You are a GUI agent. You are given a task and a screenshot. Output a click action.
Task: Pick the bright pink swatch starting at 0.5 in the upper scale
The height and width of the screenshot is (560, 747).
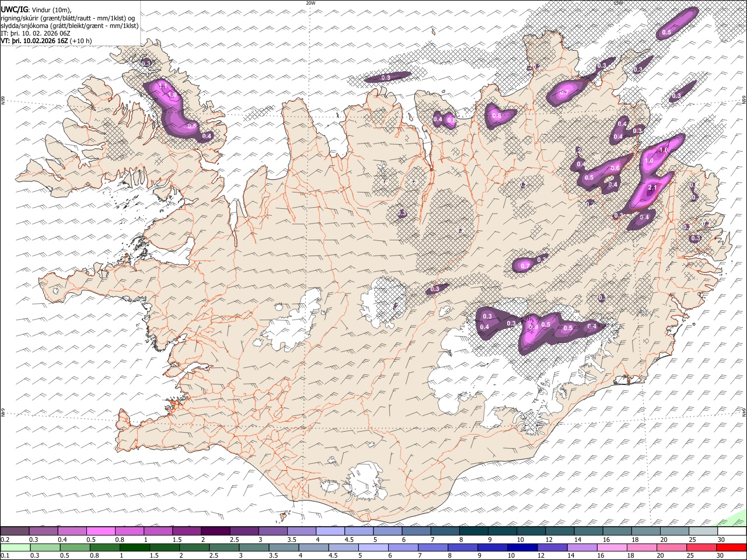(100, 531)
